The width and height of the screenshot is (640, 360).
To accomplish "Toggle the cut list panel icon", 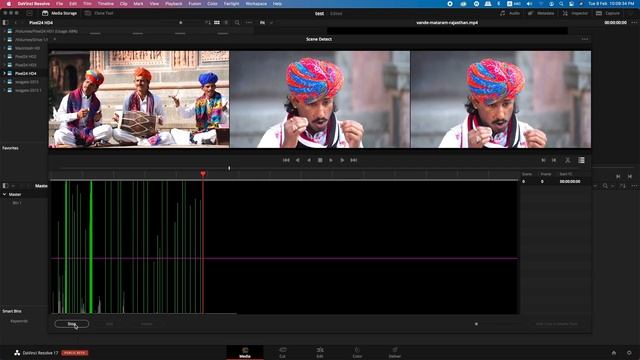I will 581,160.
